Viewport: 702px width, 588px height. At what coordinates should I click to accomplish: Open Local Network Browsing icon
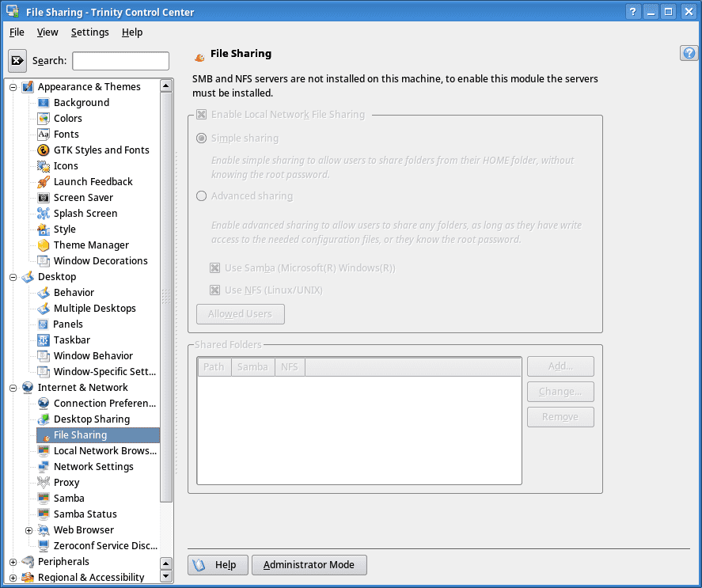coord(44,451)
